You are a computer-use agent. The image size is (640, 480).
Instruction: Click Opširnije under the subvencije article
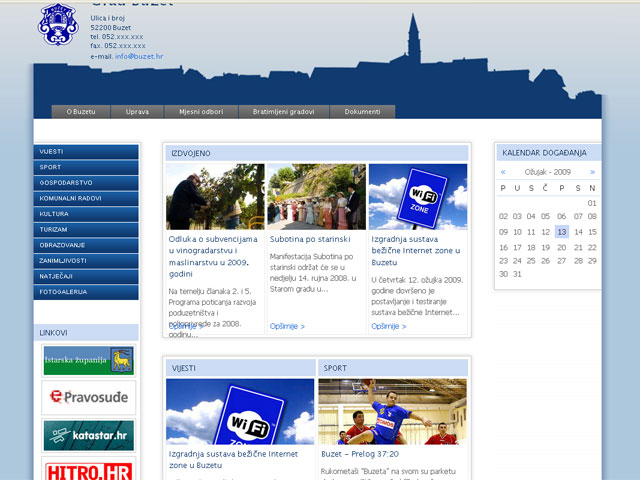185,326
